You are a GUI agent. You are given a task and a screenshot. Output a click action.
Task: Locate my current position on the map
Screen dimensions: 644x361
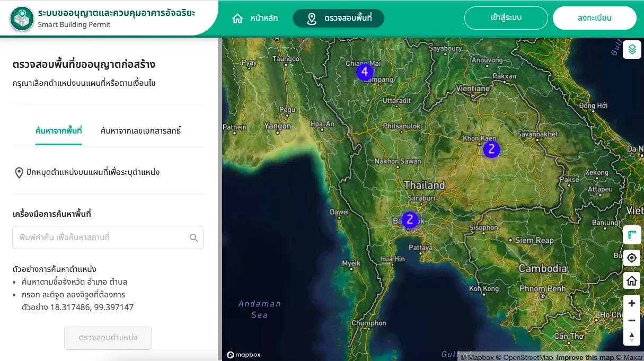pyautogui.click(x=632, y=258)
